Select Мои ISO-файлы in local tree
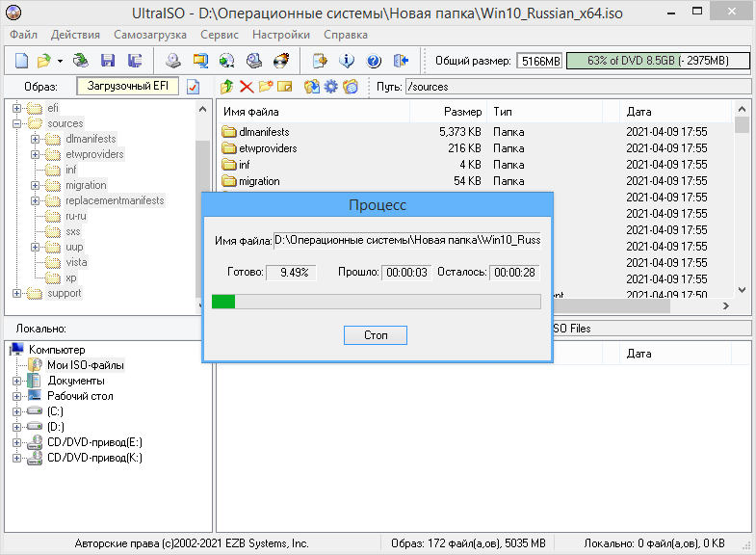756x555 pixels. point(86,365)
